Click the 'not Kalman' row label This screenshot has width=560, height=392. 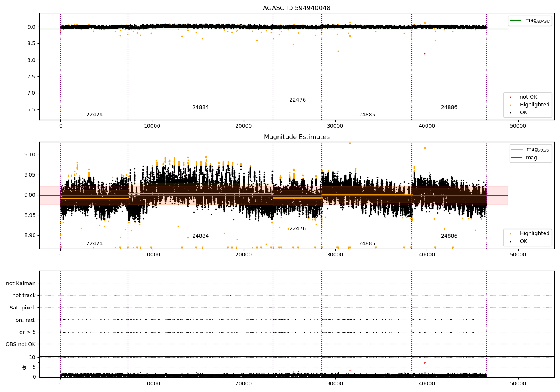pos(21,283)
